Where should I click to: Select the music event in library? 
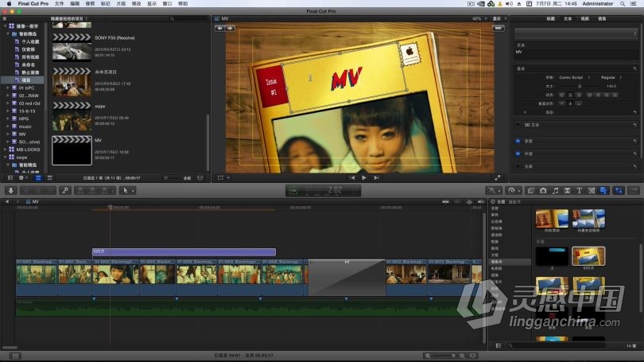click(25, 127)
